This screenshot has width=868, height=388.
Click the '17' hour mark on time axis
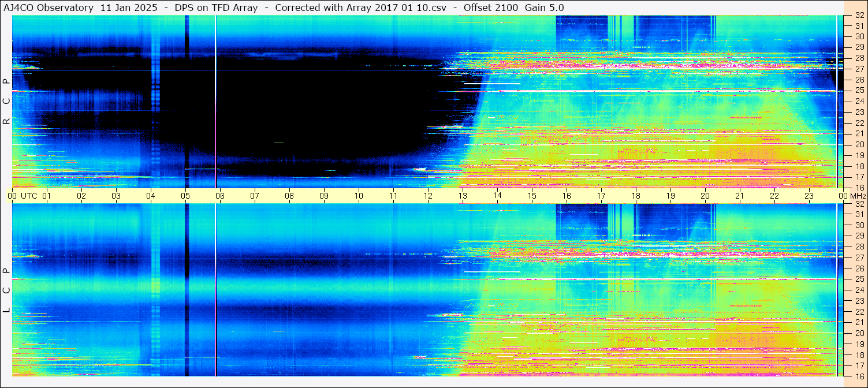[x=601, y=196]
